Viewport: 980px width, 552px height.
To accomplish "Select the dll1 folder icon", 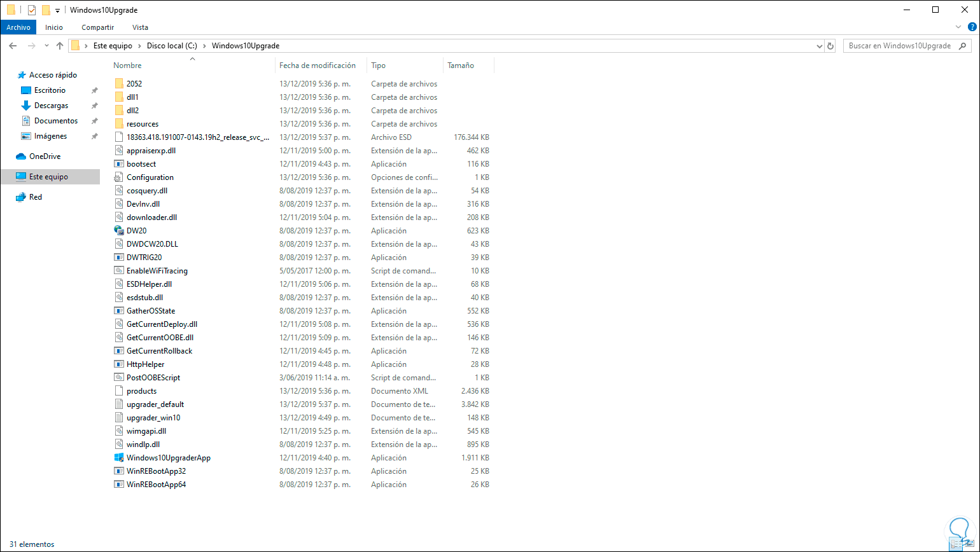I will coord(119,97).
